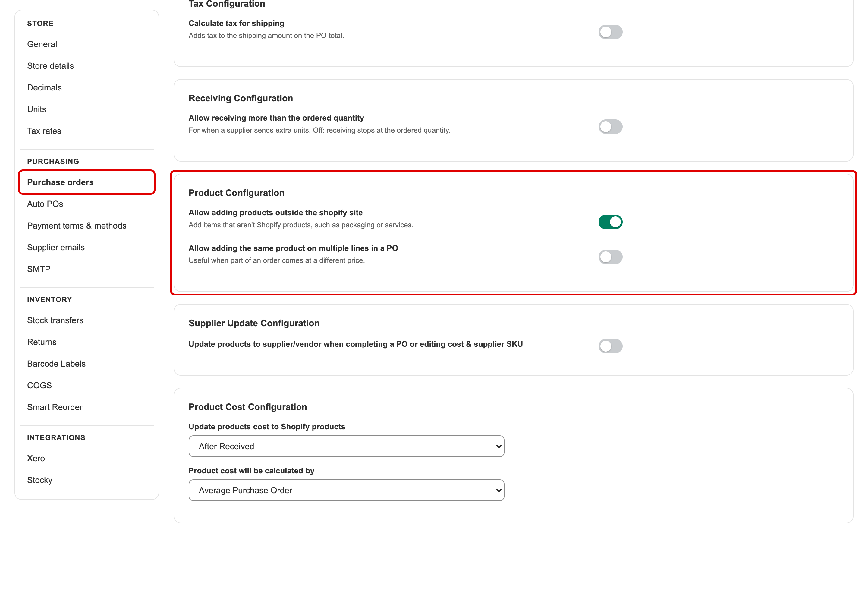This screenshot has width=868, height=603.
Task: Open Auto POs settings
Action: point(45,204)
